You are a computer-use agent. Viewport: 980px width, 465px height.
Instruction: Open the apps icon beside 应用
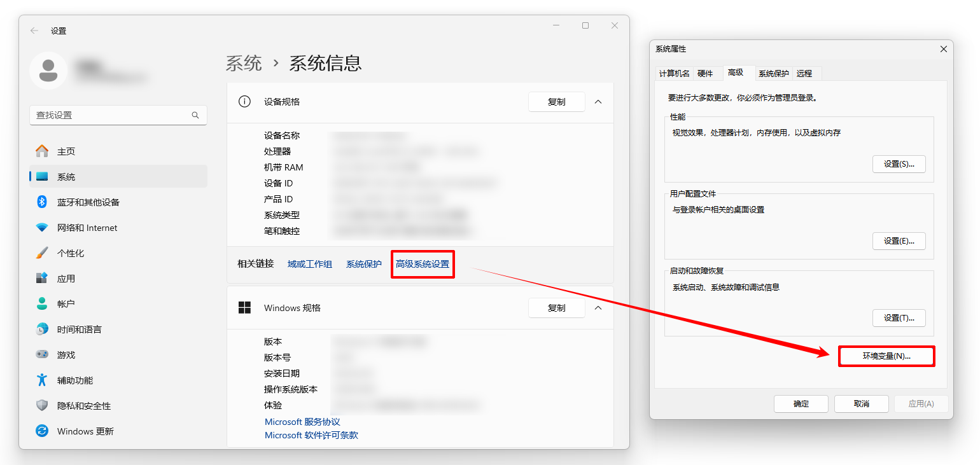coord(42,278)
